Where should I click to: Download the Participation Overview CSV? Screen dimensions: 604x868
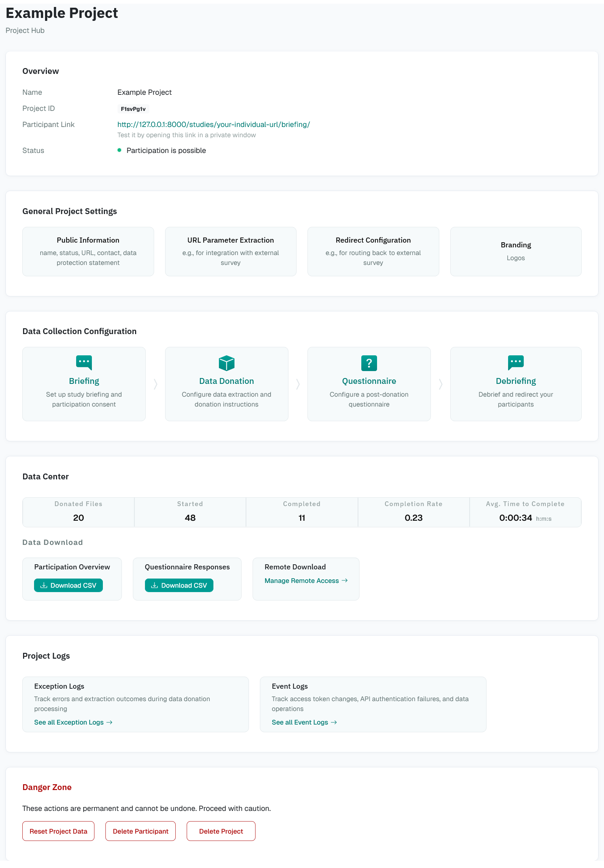coord(68,585)
